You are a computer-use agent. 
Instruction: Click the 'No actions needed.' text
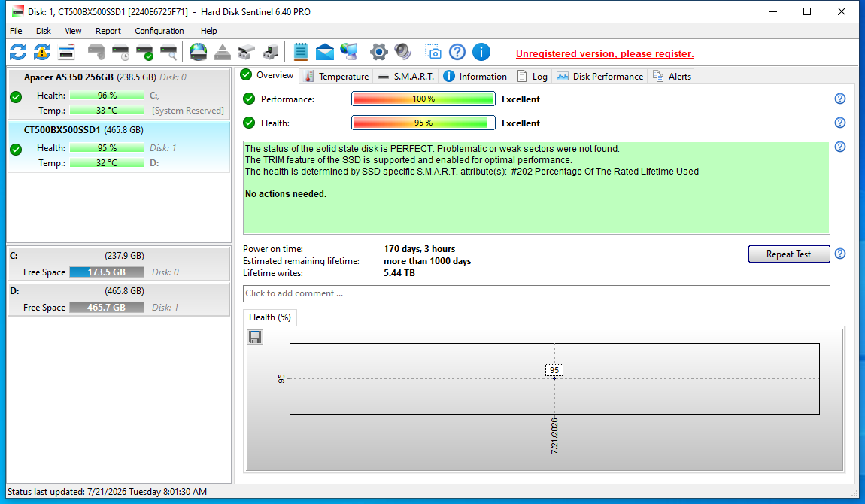tap(286, 194)
